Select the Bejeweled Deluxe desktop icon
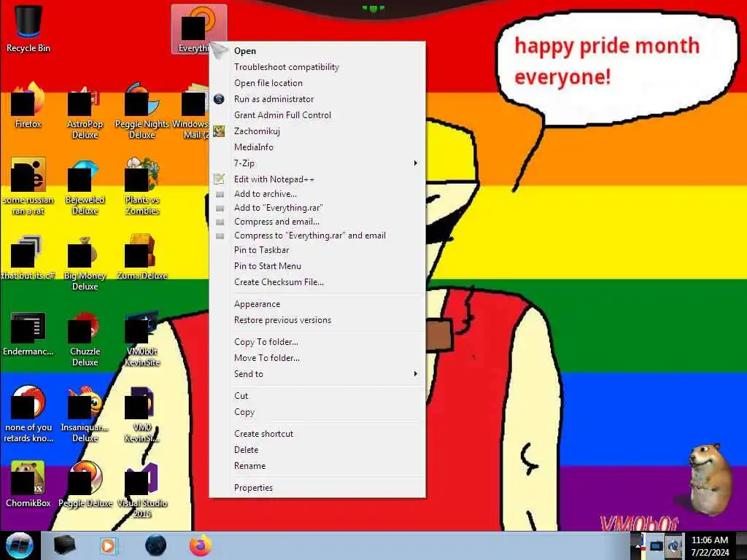Image resolution: width=747 pixels, height=560 pixels. pos(85,186)
